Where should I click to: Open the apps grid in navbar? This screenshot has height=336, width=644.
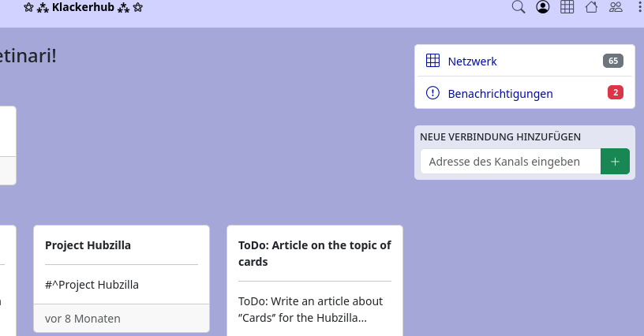[x=567, y=8]
